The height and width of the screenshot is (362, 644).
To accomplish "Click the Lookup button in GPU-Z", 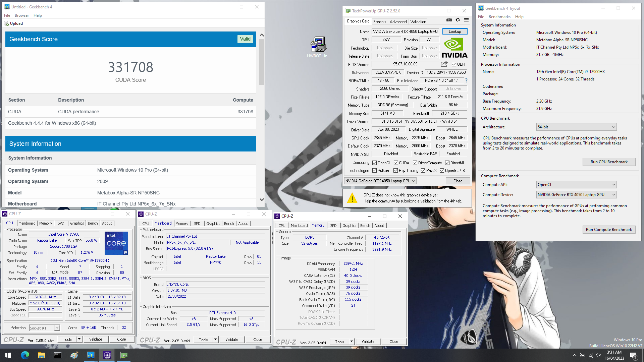I will coord(455,32).
